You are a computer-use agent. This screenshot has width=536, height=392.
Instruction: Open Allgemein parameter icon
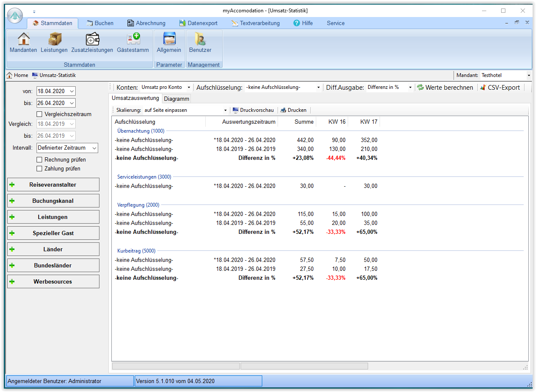pyautogui.click(x=169, y=39)
